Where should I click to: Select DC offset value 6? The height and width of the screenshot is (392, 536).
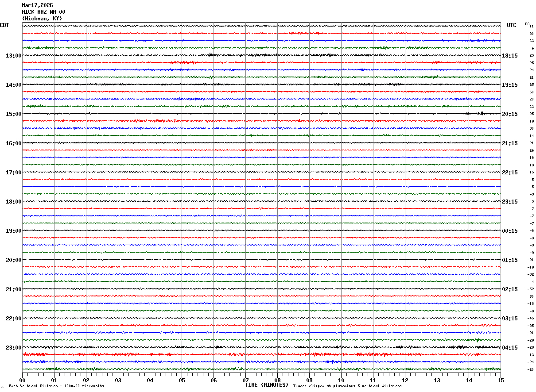tap(532, 48)
